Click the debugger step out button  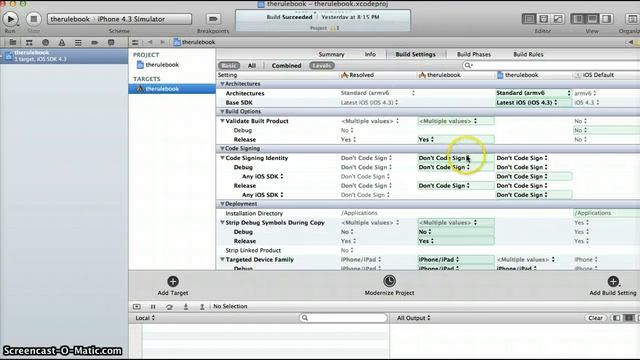[x=202, y=307]
